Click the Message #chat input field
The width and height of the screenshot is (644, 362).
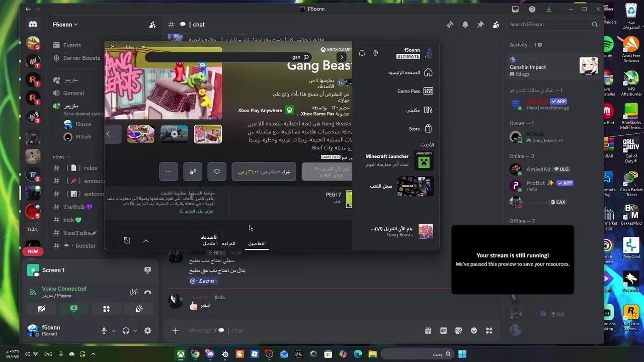pyautogui.click(x=302, y=330)
